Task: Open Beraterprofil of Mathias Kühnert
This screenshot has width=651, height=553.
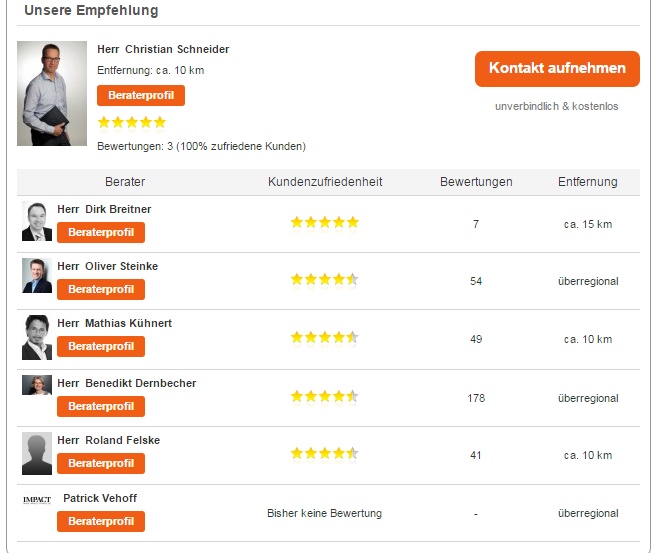Action: 101,347
